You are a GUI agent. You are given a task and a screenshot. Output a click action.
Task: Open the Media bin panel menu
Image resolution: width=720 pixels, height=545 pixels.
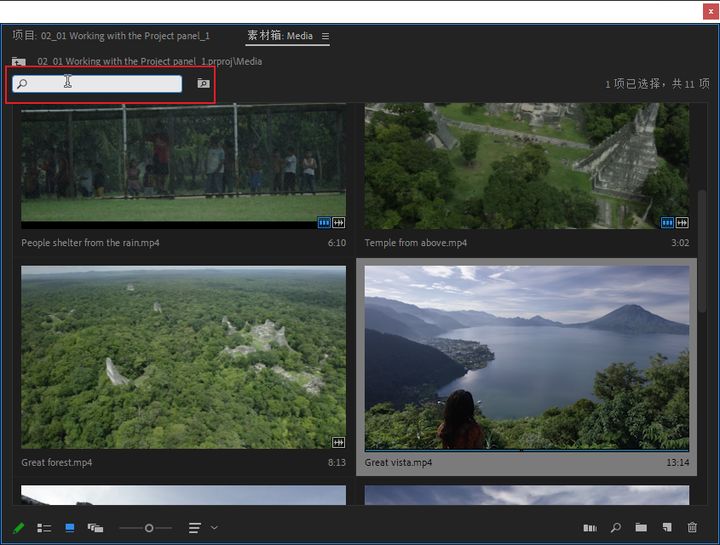point(326,36)
